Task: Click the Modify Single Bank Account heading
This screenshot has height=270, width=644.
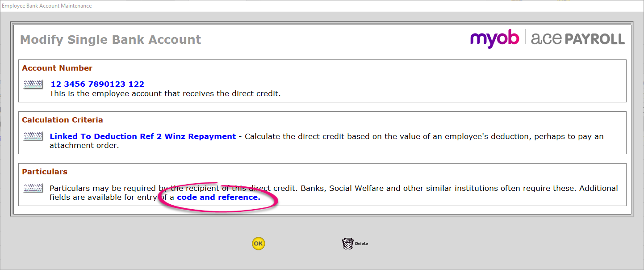Action: point(111,40)
